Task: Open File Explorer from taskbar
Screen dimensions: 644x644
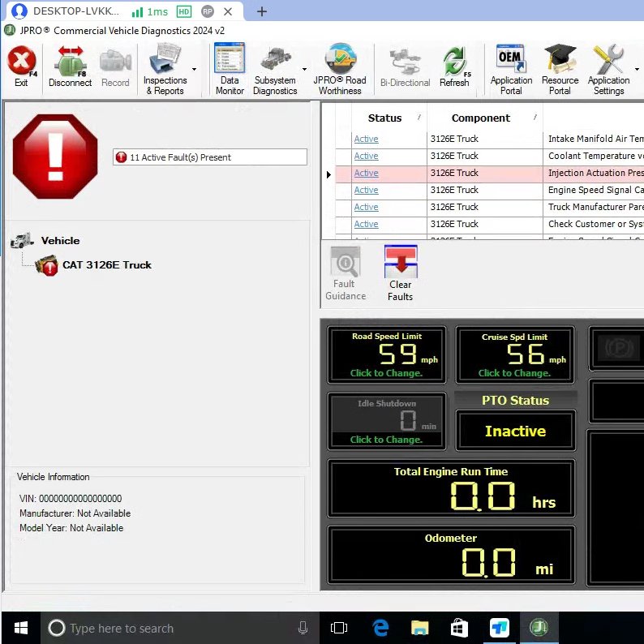Action: (419, 628)
